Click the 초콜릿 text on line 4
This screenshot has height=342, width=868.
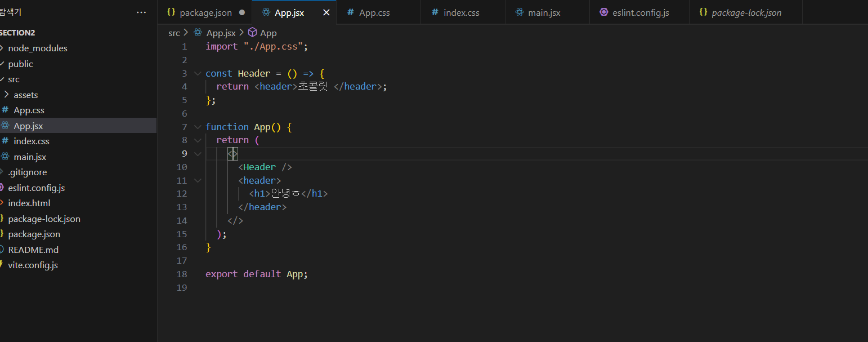click(312, 87)
